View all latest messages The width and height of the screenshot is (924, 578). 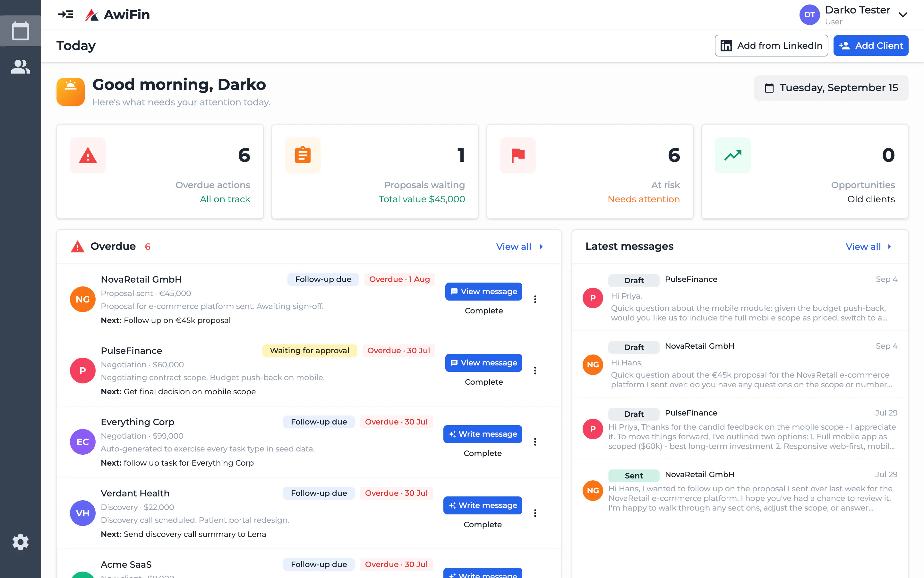(868, 247)
